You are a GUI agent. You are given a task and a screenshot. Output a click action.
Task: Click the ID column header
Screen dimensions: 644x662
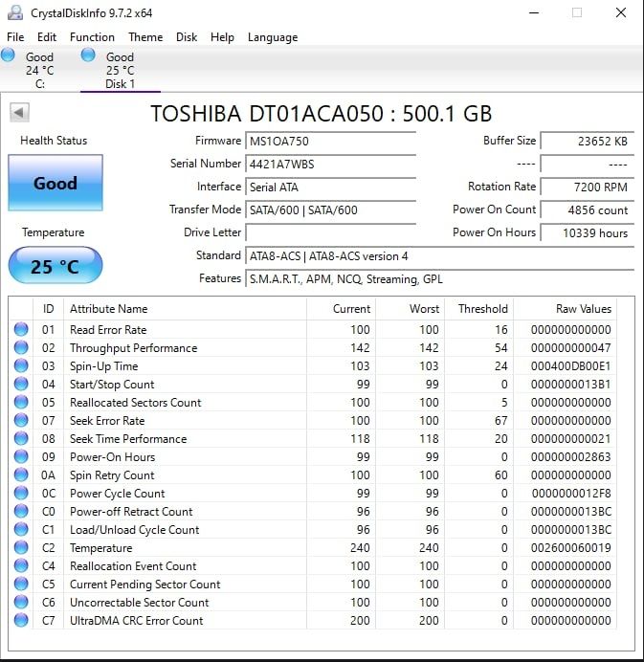point(48,309)
